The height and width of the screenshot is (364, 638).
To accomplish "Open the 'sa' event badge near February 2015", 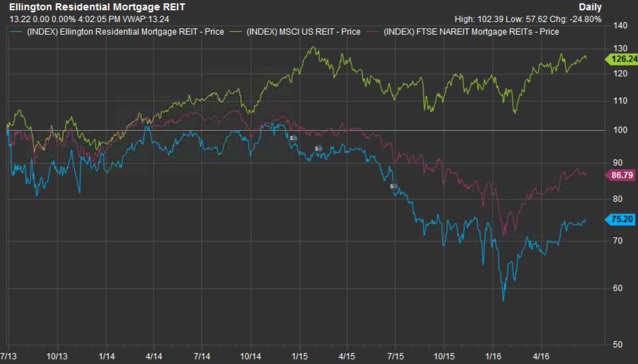I will tap(319, 148).
